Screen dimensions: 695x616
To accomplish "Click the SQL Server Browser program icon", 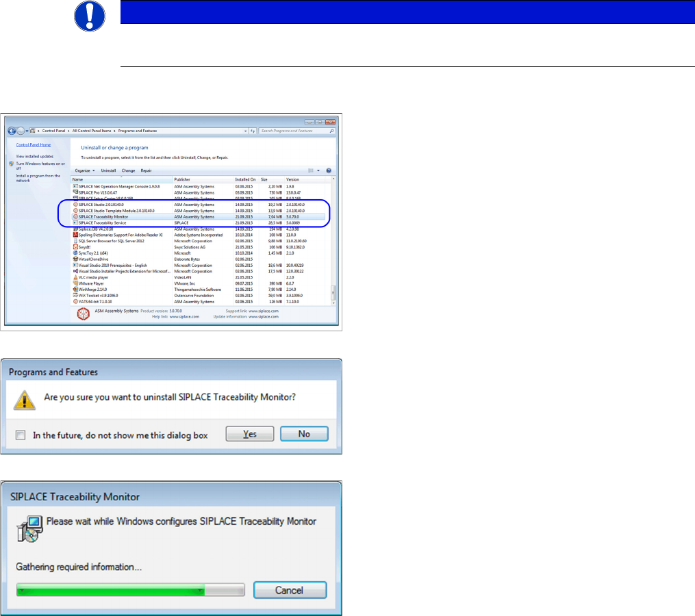I will click(x=75, y=241).
